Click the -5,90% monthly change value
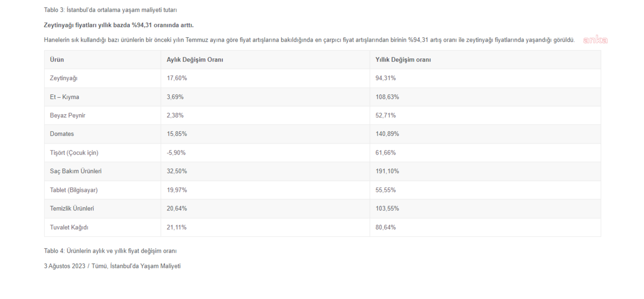 point(177,153)
